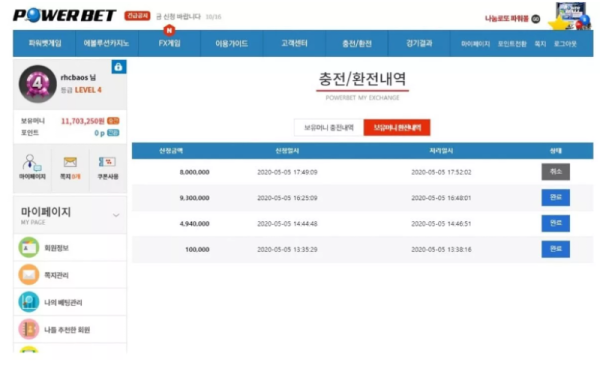Screen dimensions: 600x365
Task: Click the GO icon next to 나눔로또 파워볼
Action: 536,19
